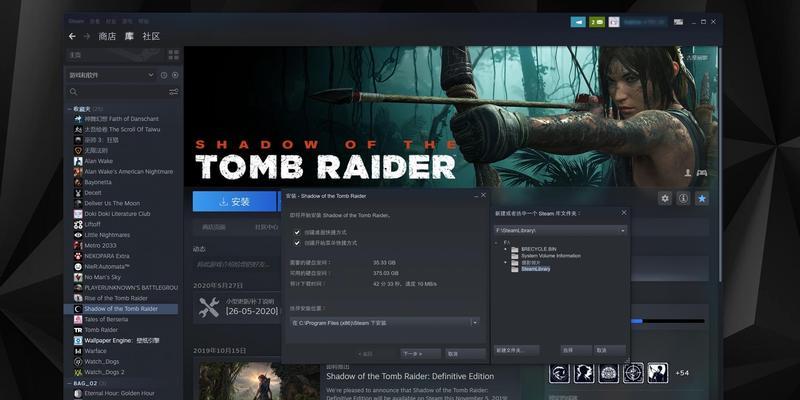Open game settings gear icon
The height and width of the screenshot is (400, 800).
click(665, 198)
